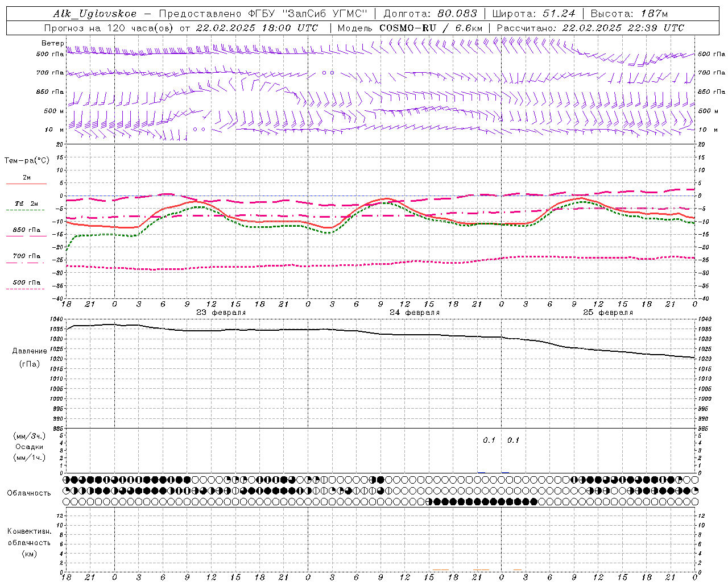Click the 'Td 2м' dew point legend label
728x582 pixels.
pos(26,203)
